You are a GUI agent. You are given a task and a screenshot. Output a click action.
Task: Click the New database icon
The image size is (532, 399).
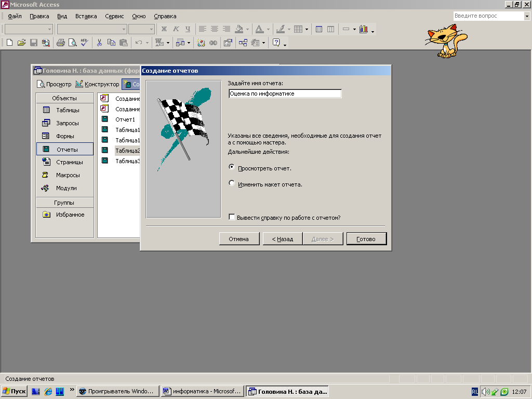pyautogui.click(x=9, y=43)
